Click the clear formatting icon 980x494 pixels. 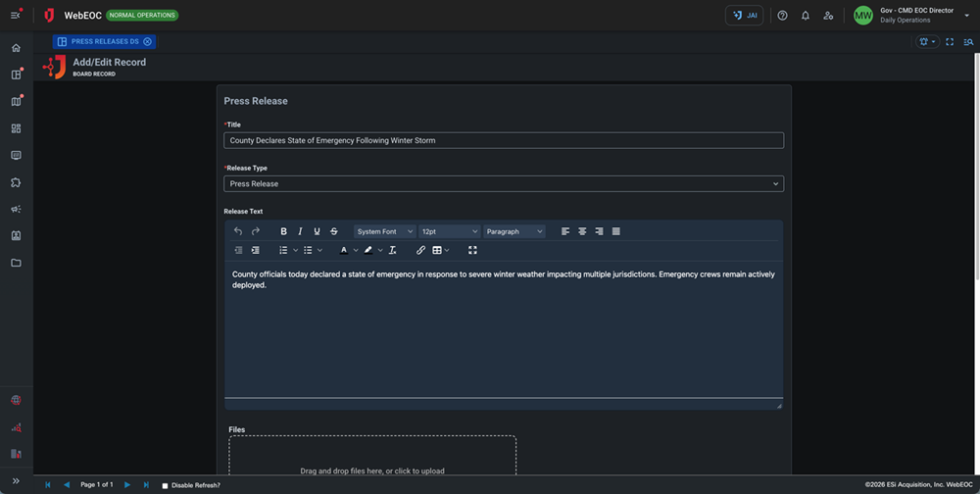pyautogui.click(x=392, y=250)
